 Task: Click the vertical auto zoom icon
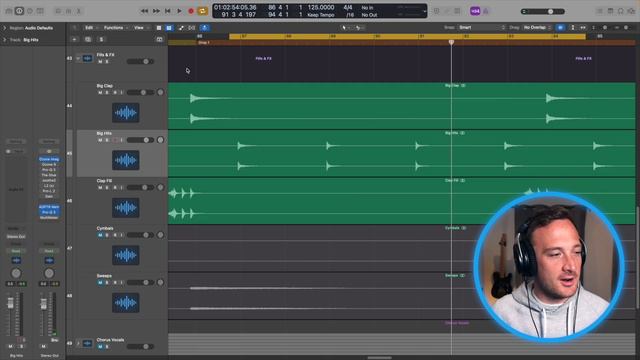[x=573, y=27]
